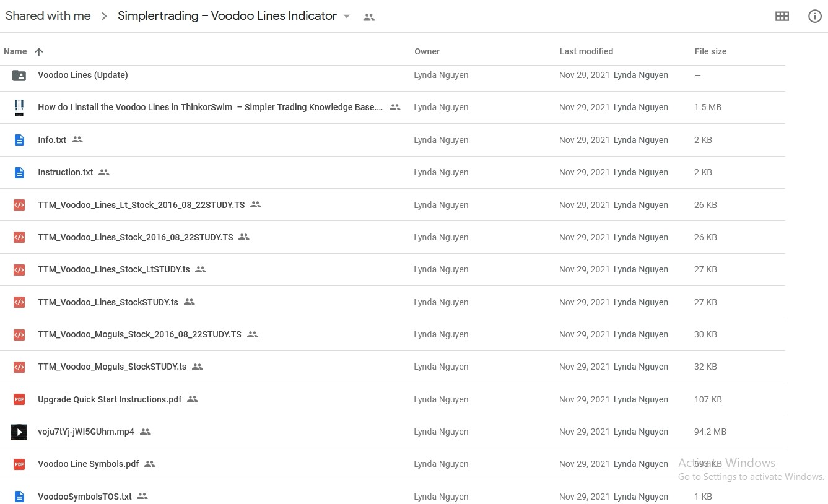This screenshot has height=504, width=828.
Task: Select TTM_Voodoo_Lines_Lt_Stock_2016_08_22STUDY.TS file name
Action: [x=141, y=205]
